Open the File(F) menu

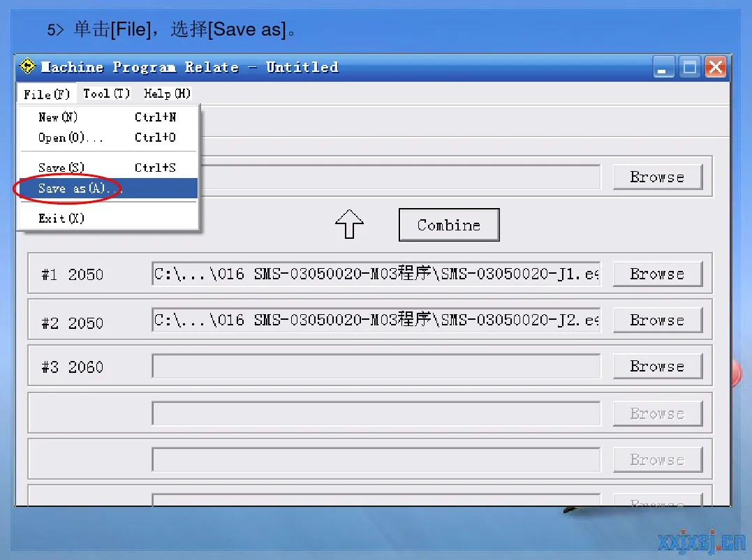47,94
